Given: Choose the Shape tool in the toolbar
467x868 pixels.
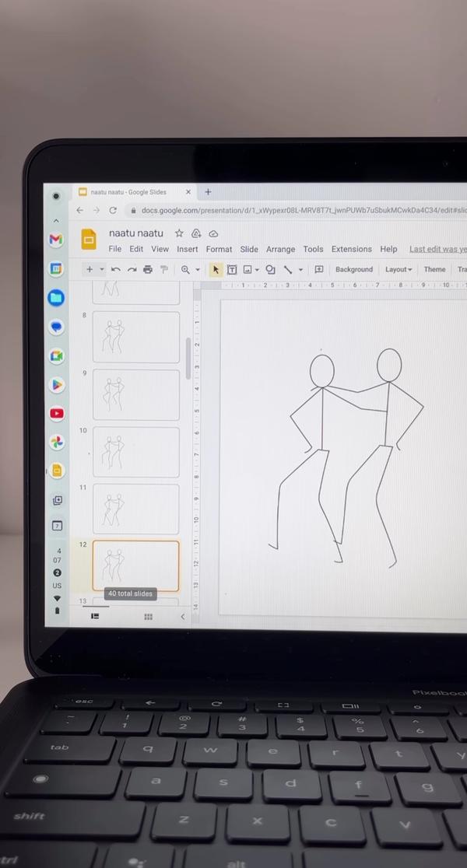Looking at the screenshot, I should coord(270,269).
